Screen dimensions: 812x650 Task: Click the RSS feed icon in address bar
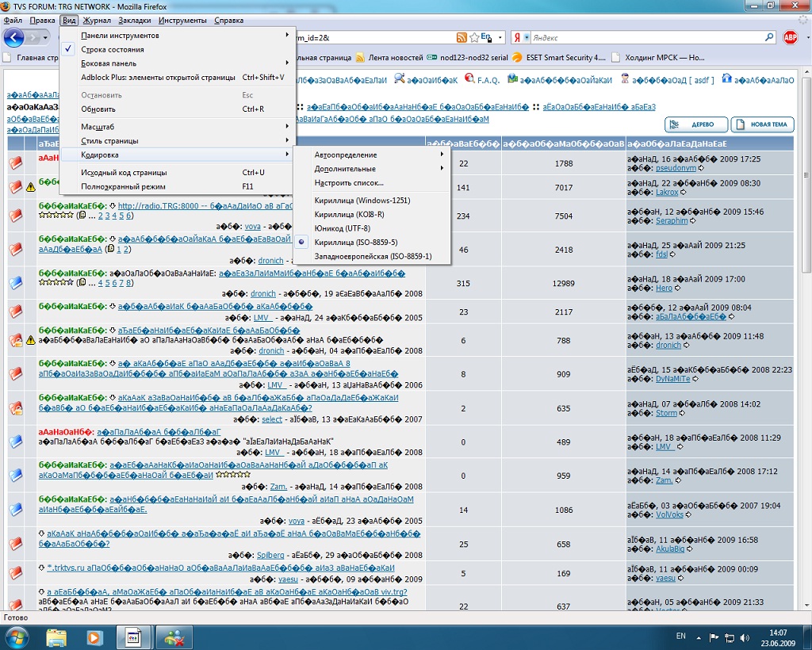point(462,37)
